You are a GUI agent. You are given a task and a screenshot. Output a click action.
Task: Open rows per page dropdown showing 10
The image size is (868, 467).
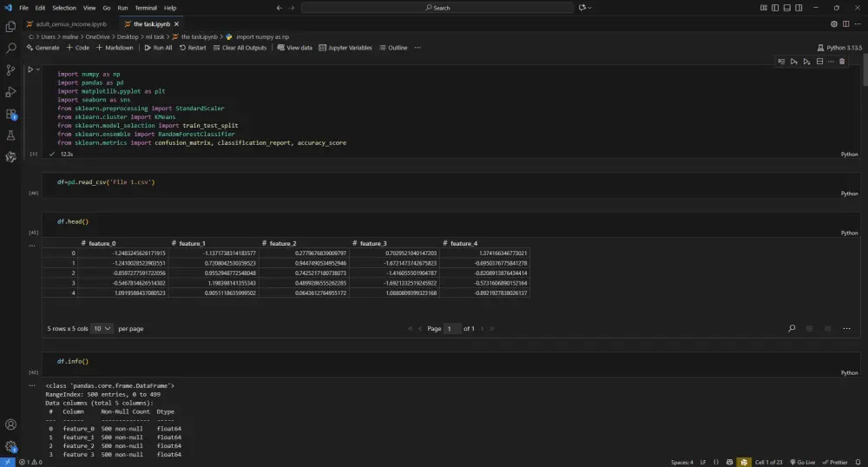(102, 328)
